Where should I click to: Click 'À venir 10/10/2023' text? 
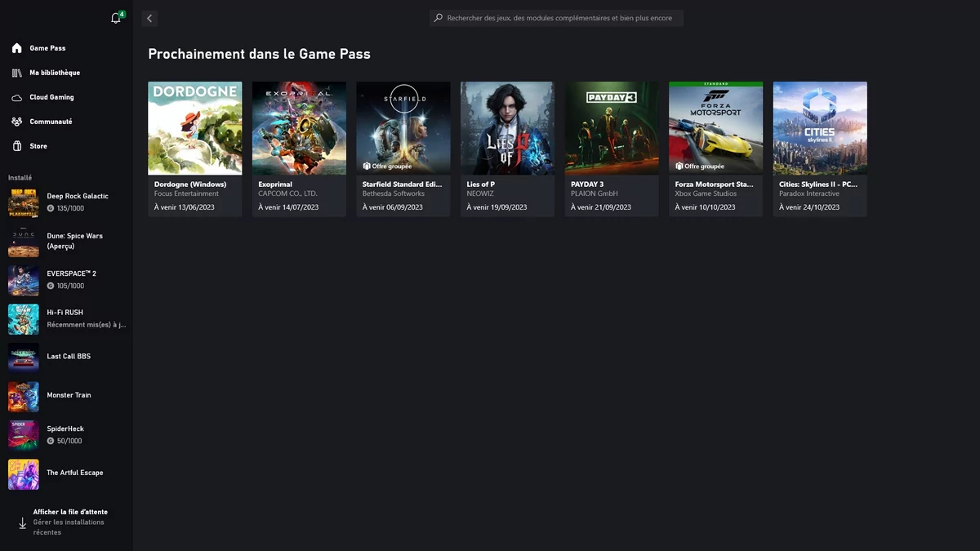click(x=705, y=207)
